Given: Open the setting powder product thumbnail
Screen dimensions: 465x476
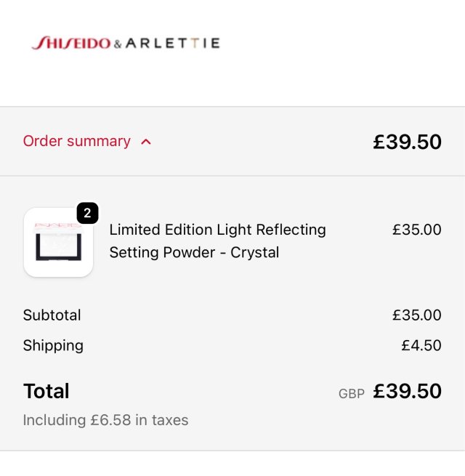Looking at the screenshot, I should 58,243.
